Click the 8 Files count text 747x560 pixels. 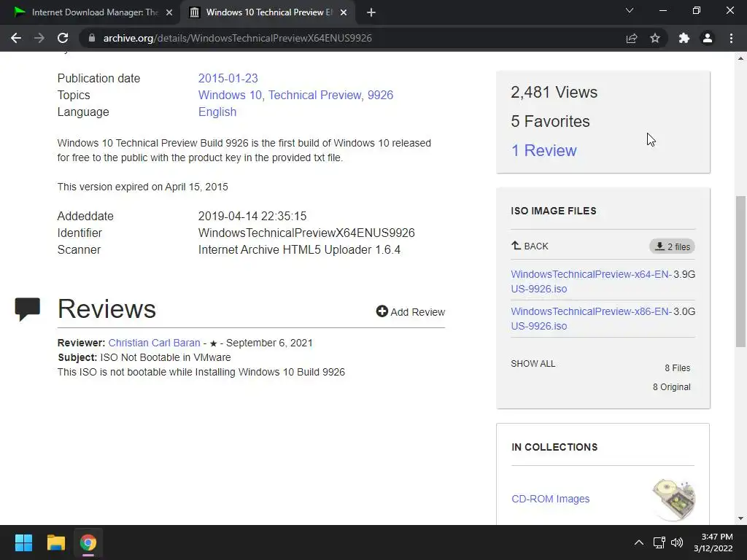point(678,368)
